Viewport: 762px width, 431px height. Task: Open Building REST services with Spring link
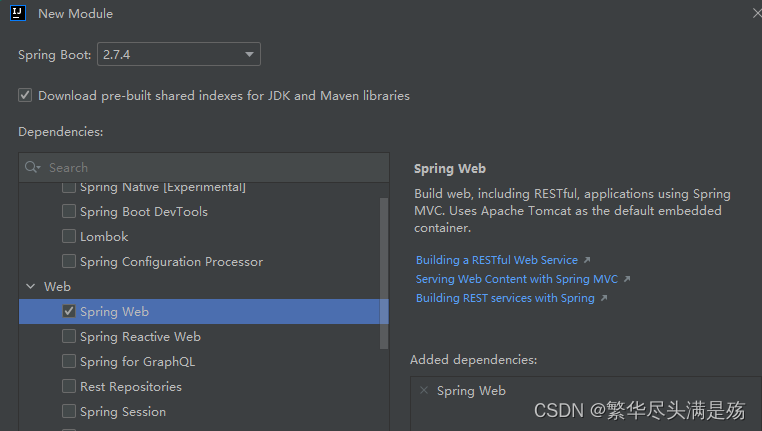(x=505, y=298)
